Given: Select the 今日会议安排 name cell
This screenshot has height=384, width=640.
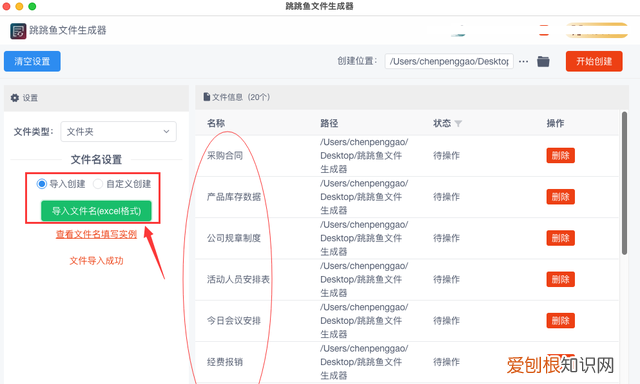Looking at the screenshot, I should 234,320.
